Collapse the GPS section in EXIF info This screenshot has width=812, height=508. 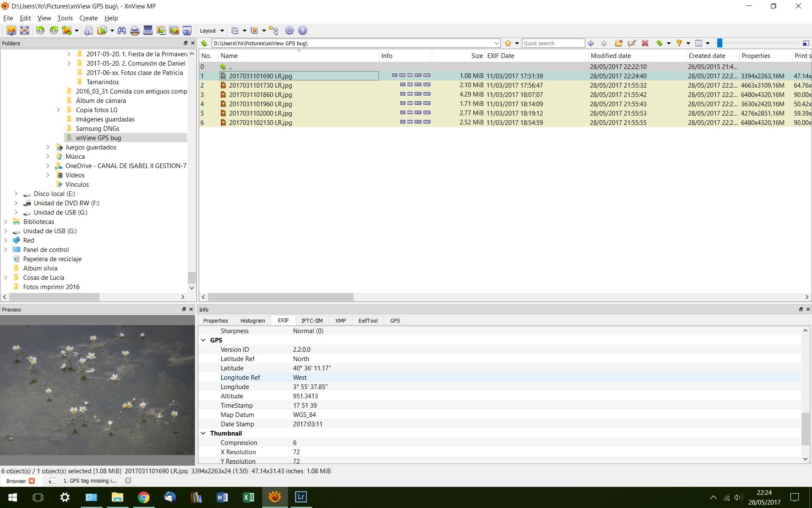(x=203, y=340)
